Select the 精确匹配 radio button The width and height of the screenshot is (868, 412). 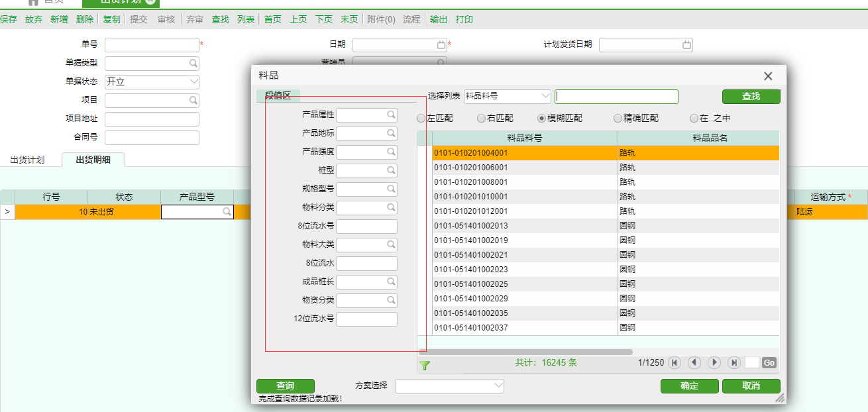click(618, 118)
